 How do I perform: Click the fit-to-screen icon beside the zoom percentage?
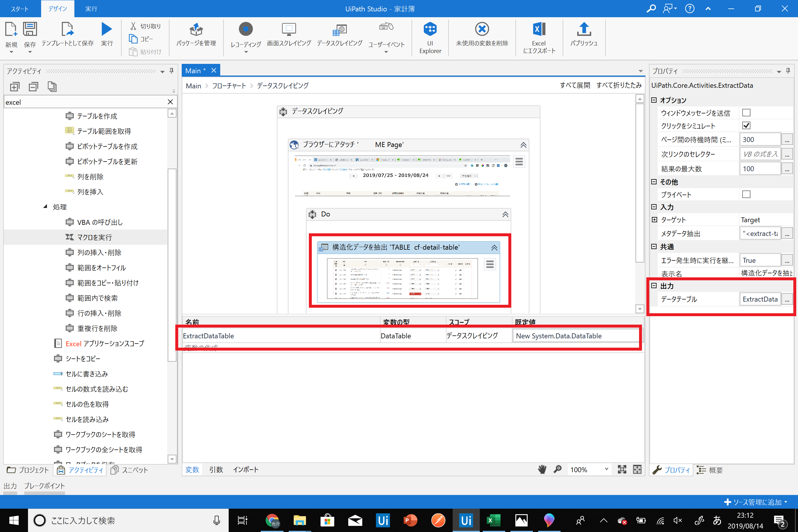622,470
